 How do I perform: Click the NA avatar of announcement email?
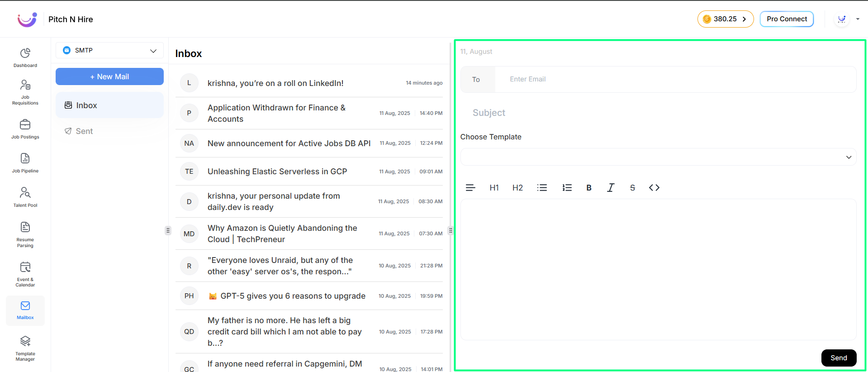[x=189, y=143]
